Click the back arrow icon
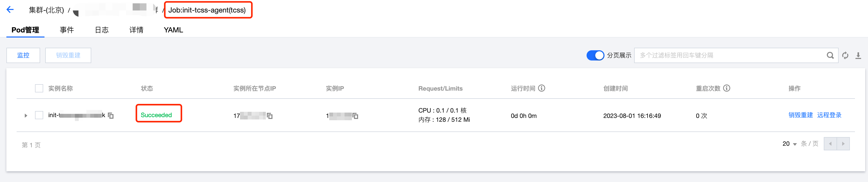Viewport: 868px width, 182px height. pos(10,9)
